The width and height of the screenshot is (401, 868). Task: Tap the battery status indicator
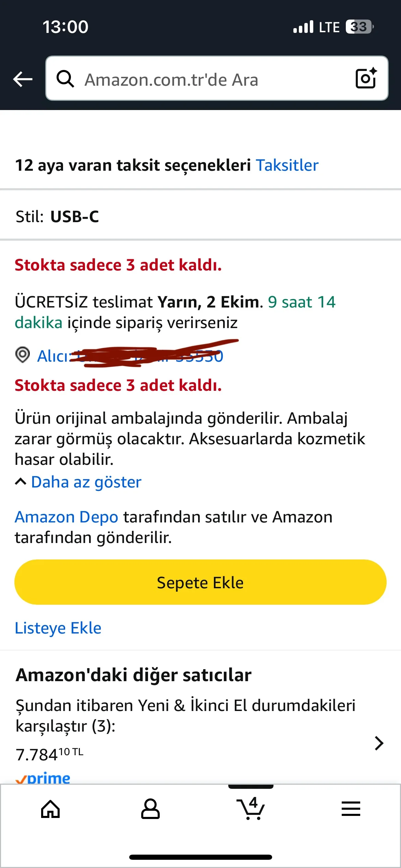pyautogui.click(x=359, y=27)
